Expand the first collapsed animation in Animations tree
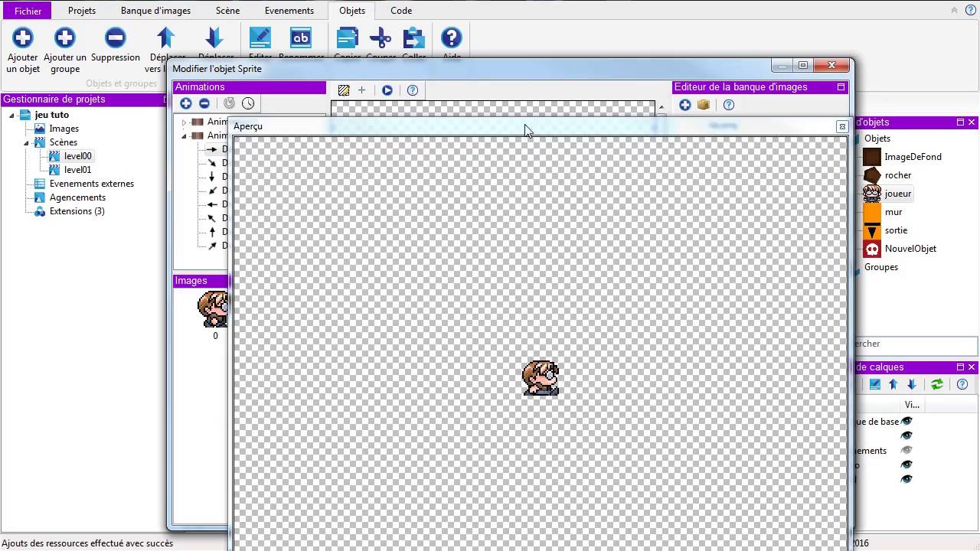 (x=185, y=122)
